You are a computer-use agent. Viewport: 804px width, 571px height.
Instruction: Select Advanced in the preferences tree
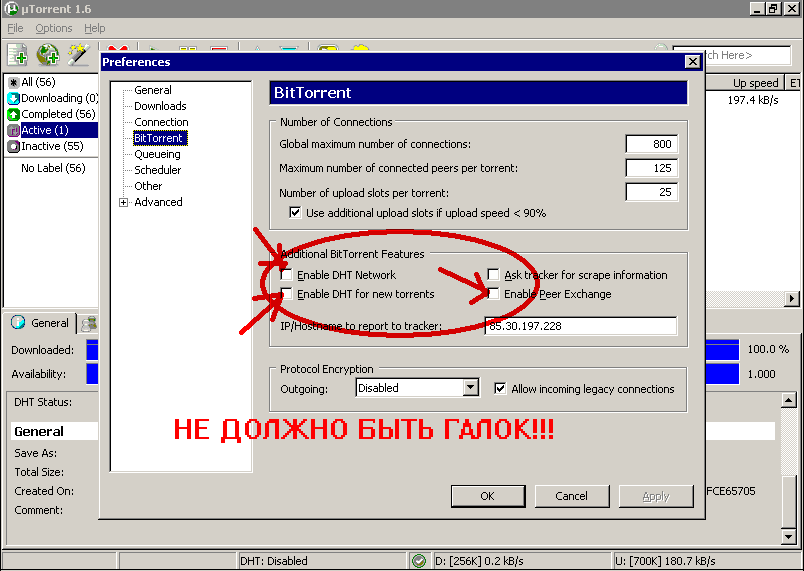click(x=158, y=202)
